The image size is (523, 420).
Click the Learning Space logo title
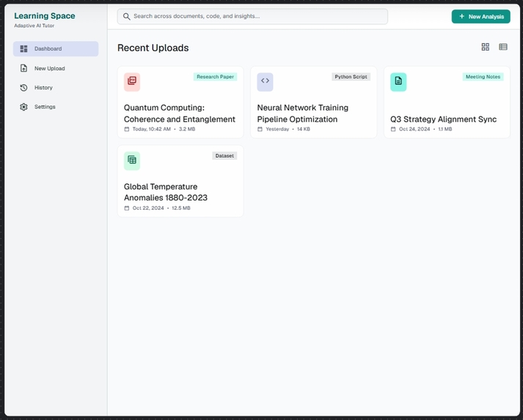coord(45,15)
